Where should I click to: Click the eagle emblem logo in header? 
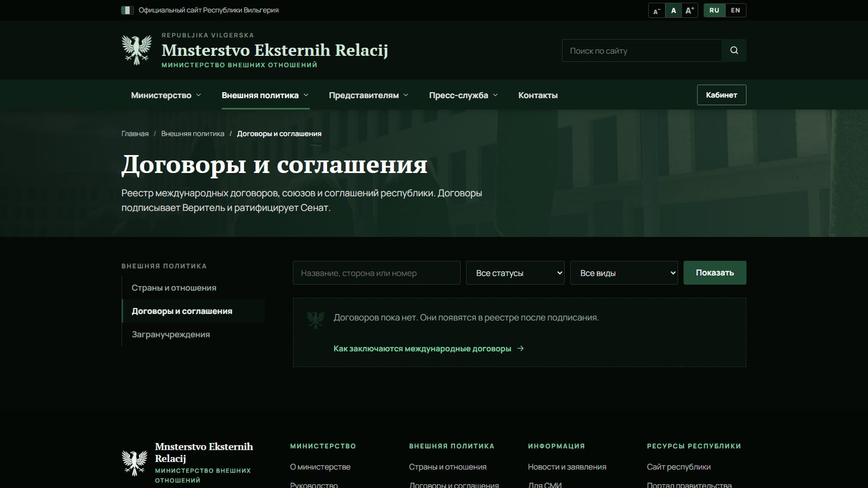click(136, 50)
